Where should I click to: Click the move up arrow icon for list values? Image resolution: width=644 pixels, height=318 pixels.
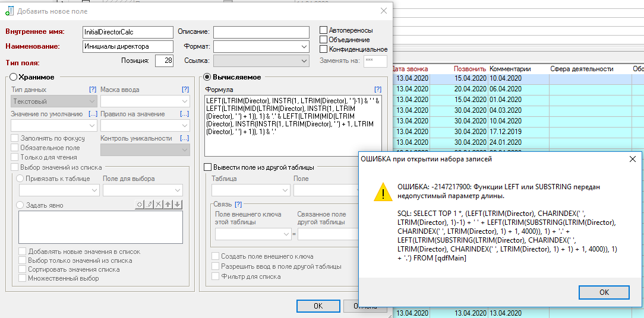(x=168, y=205)
